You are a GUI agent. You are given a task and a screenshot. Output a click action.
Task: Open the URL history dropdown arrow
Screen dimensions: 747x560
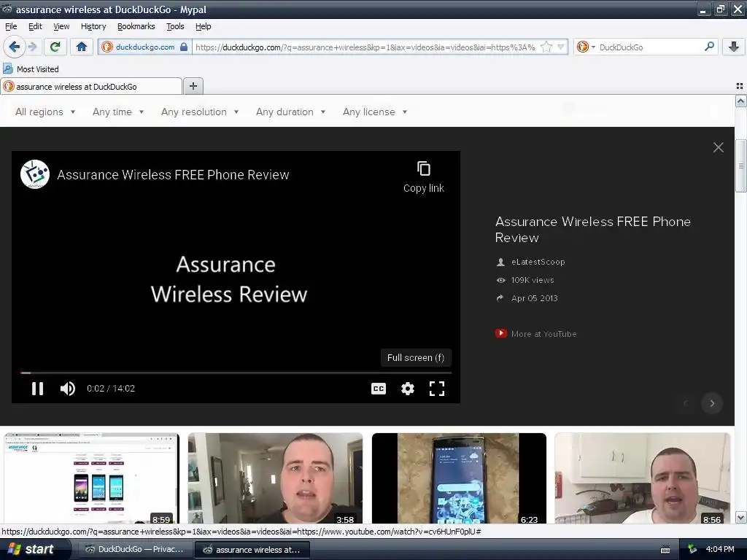tap(561, 47)
